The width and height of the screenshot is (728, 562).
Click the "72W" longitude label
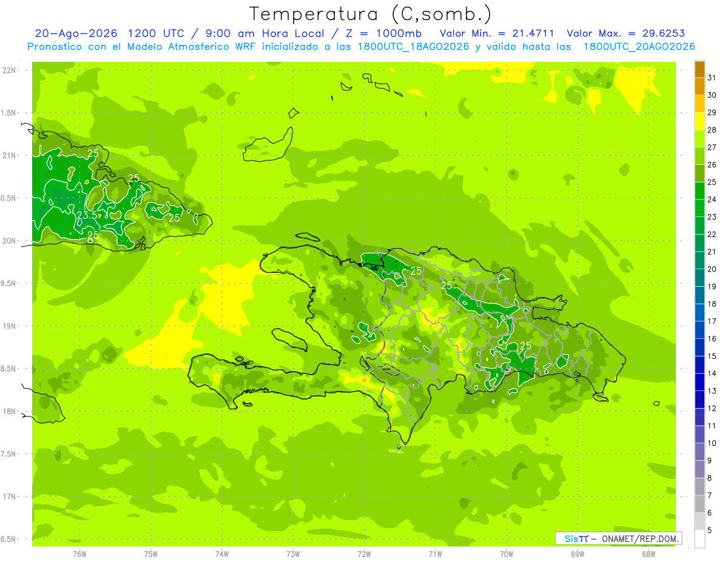click(x=364, y=554)
